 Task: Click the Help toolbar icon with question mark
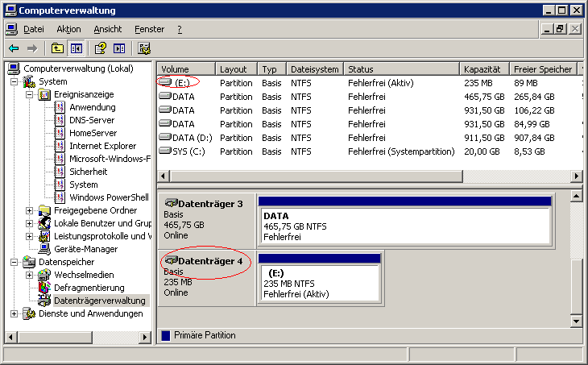tap(101, 48)
